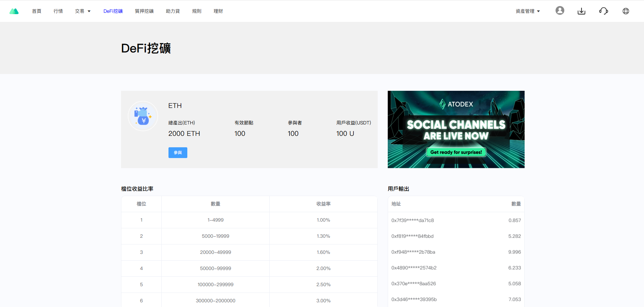The image size is (644, 307).
Task: Expand the 資產管理 dropdown
Action: [x=528, y=11]
